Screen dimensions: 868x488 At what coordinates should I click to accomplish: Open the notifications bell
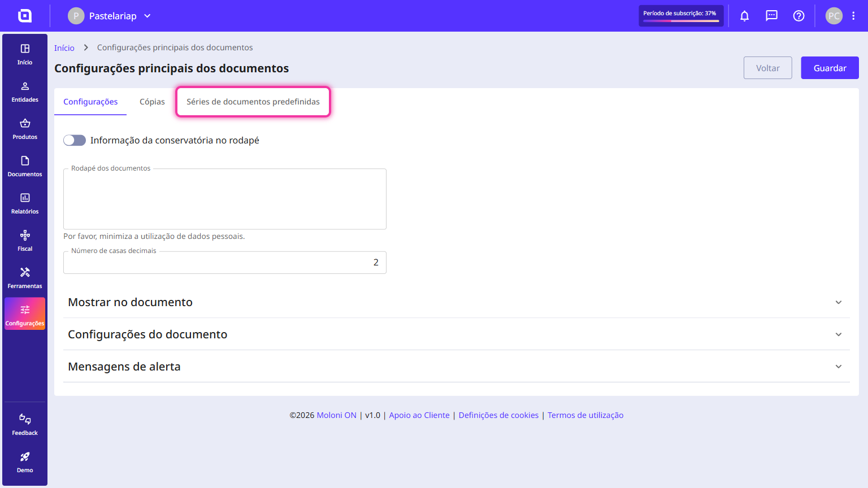point(745,16)
